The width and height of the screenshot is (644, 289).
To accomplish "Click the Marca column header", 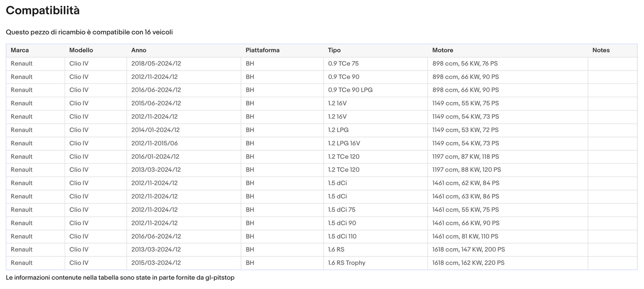I will pyautogui.click(x=20, y=50).
